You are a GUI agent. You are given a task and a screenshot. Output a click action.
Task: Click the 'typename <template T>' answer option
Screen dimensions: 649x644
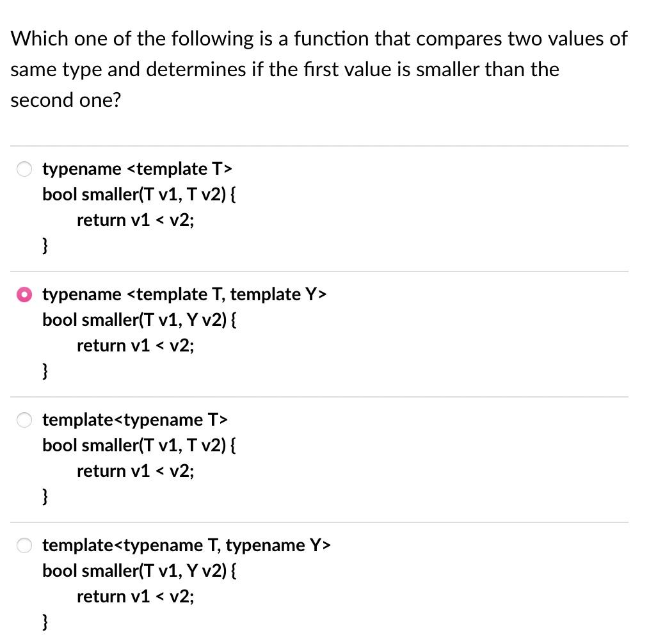(137, 169)
